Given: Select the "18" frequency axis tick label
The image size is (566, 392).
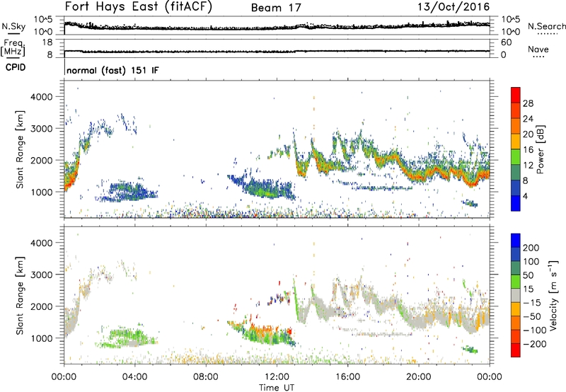Looking at the screenshot, I should tap(47, 42).
